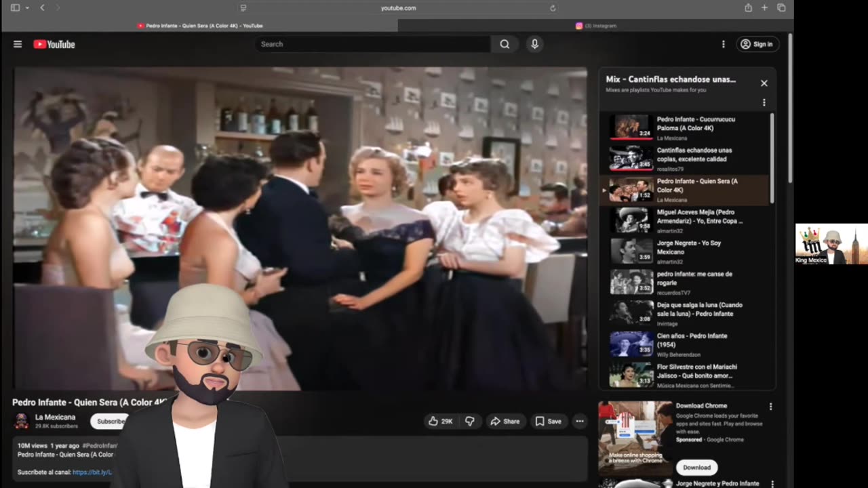Open the Google Chrome ad thumbnail

click(x=635, y=437)
